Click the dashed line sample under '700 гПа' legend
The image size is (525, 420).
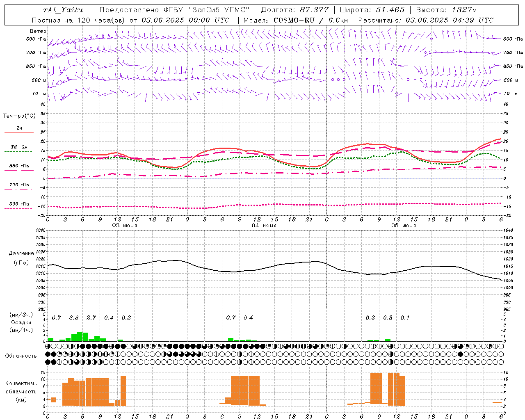19,189
